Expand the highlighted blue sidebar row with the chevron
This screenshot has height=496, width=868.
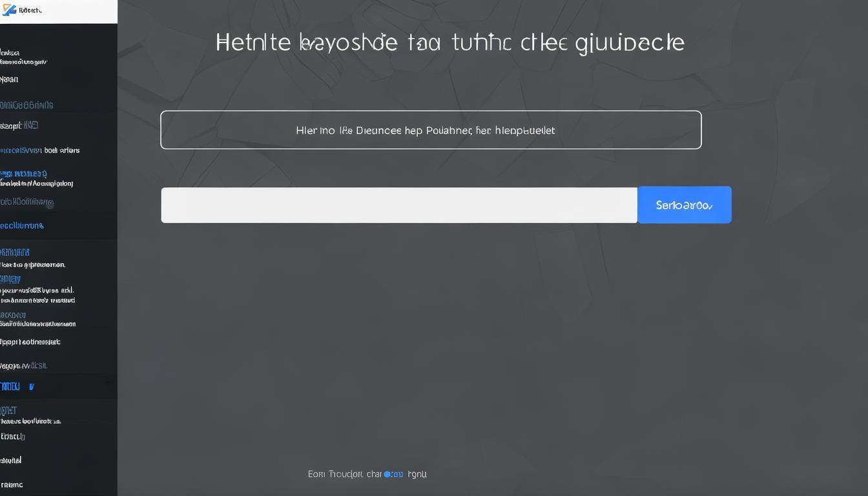(18, 387)
